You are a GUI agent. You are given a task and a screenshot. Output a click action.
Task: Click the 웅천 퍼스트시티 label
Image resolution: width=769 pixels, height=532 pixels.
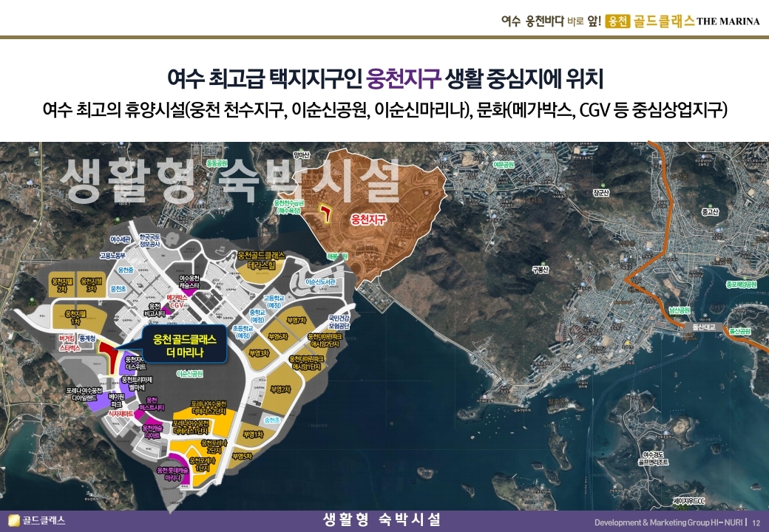click(152, 403)
